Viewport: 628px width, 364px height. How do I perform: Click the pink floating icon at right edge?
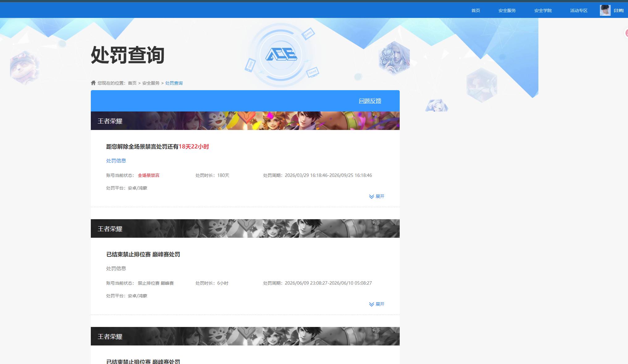(626, 33)
